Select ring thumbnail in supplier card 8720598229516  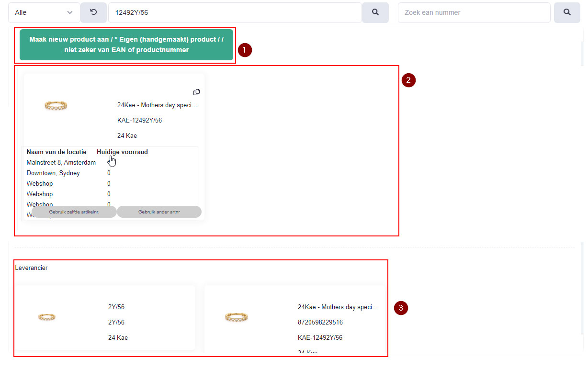[237, 317]
